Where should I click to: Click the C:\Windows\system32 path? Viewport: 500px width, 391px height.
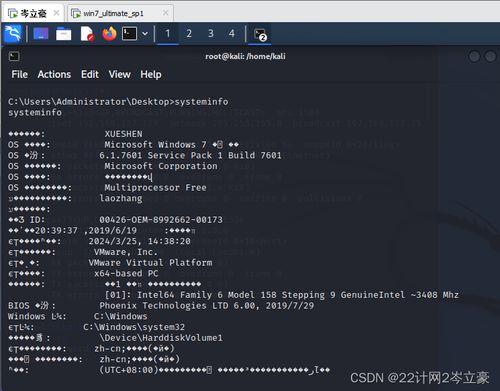(x=134, y=327)
